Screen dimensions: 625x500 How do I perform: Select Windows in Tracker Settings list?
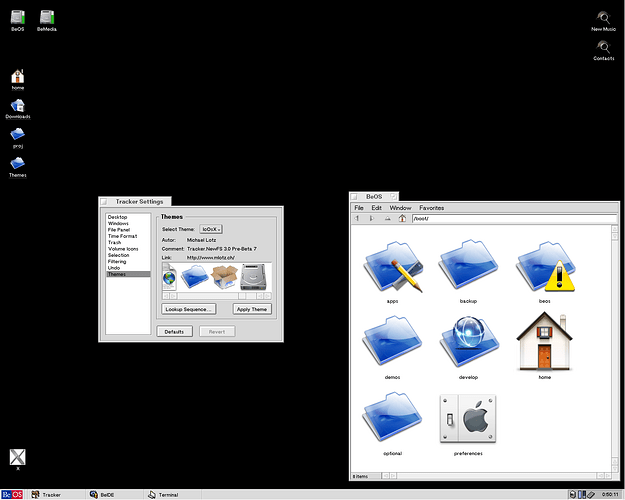128,223
